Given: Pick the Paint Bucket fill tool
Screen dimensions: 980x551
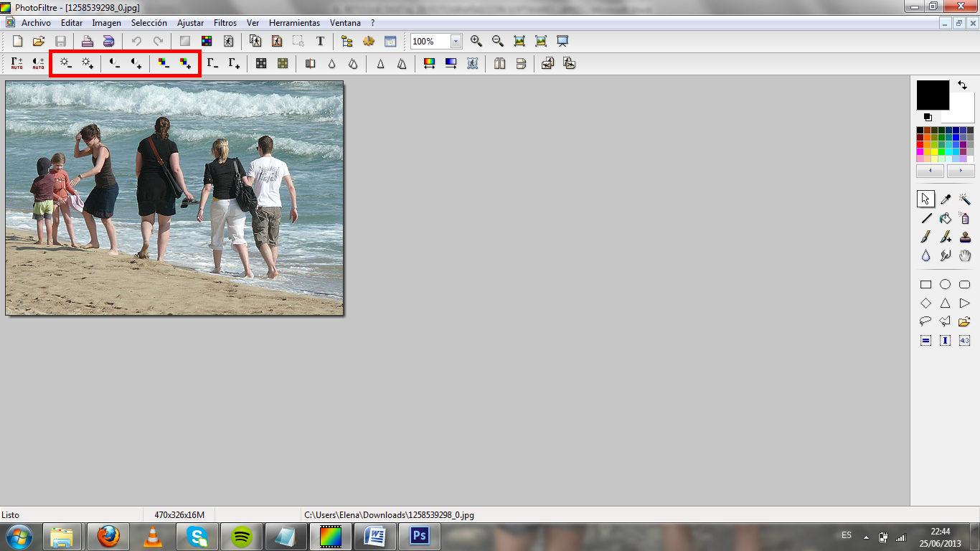Looking at the screenshot, I should point(946,218).
